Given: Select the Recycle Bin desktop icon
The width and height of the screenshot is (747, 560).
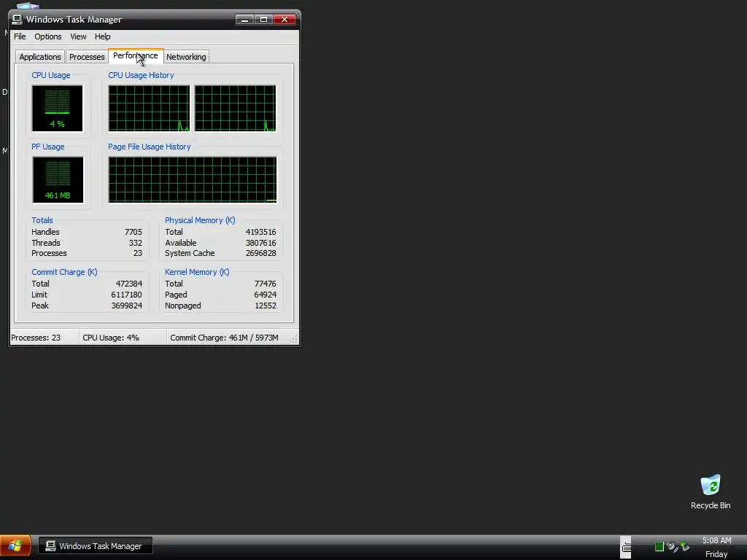Looking at the screenshot, I should (x=711, y=492).
